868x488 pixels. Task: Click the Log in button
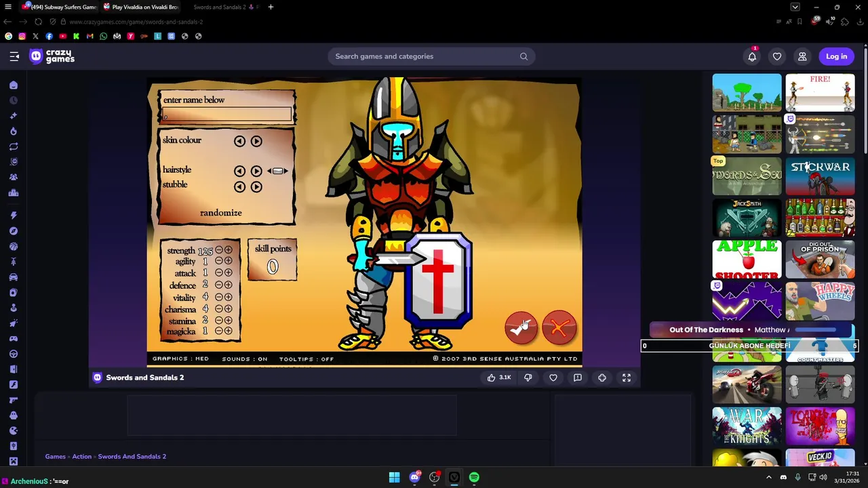click(x=836, y=56)
